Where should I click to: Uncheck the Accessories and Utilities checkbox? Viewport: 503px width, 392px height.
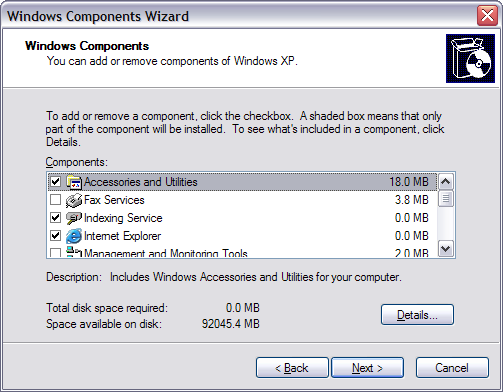(x=55, y=182)
